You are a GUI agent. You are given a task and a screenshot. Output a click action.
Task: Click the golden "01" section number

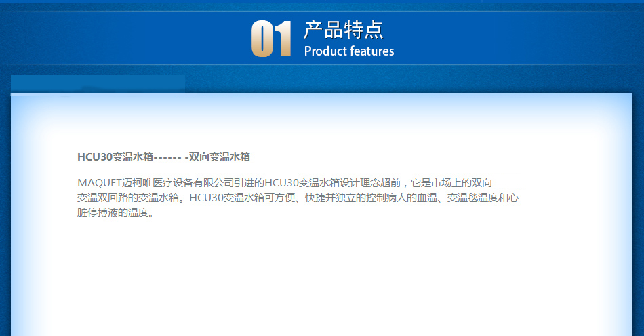pos(271,39)
